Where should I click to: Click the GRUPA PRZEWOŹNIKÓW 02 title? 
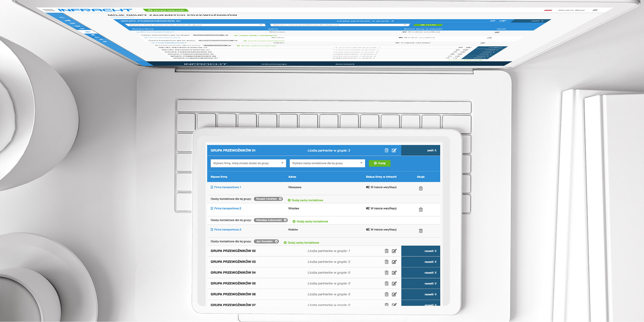point(233,251)
